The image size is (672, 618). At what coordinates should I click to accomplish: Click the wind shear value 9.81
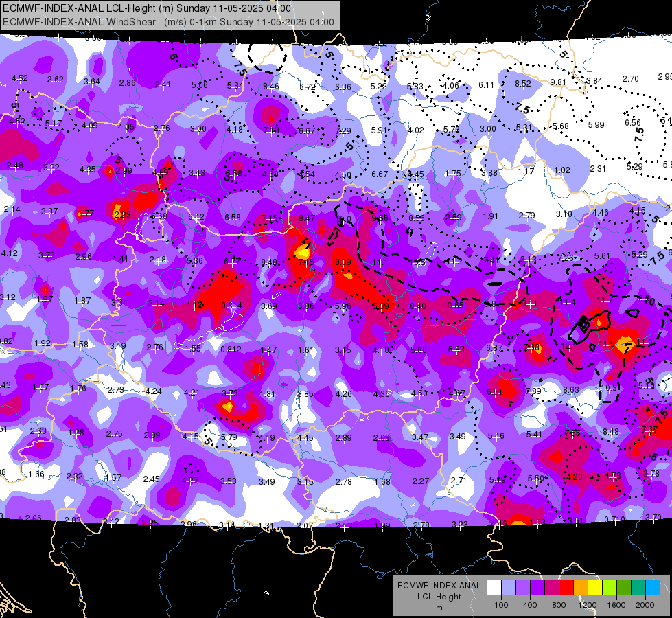tap(558, 82)
